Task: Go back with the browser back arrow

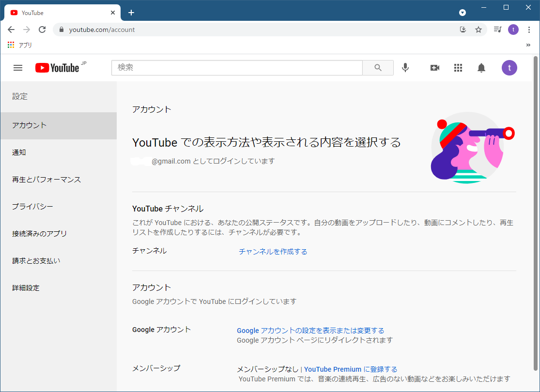Action: [11, 30]
